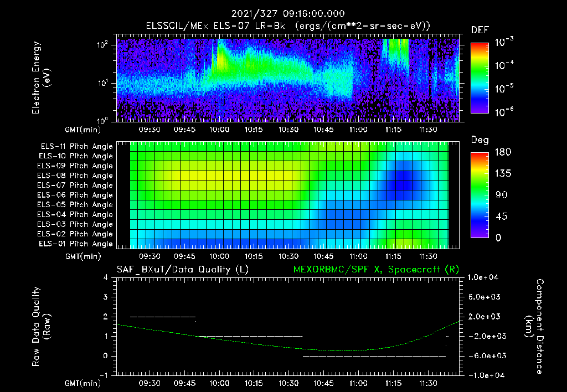Click the ELS-07 Pitch Angle row label
Screen dimensions: 567x392
point(75,185)
